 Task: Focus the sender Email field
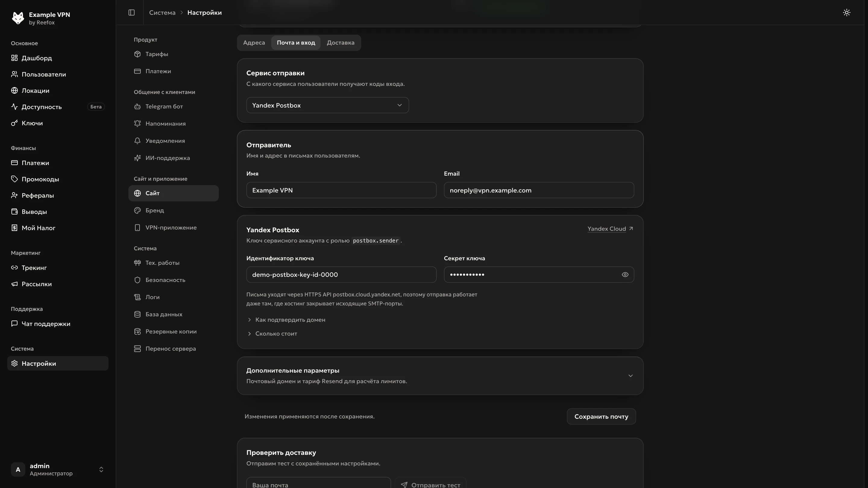(539, 190)
